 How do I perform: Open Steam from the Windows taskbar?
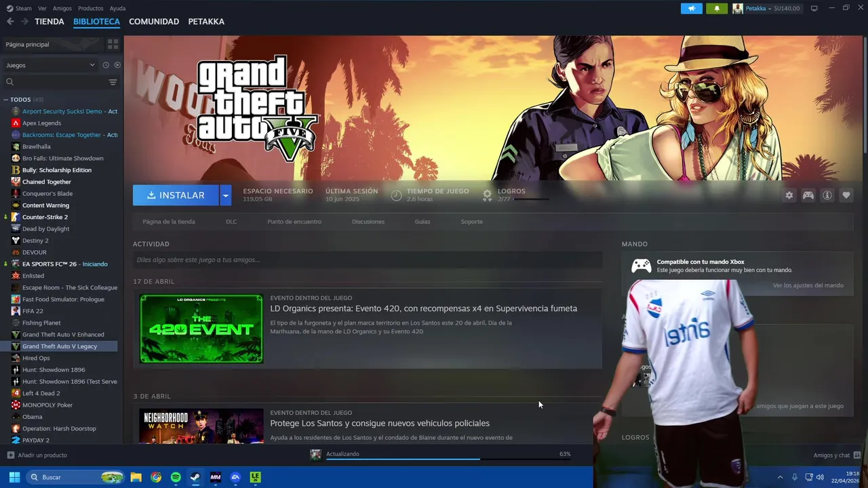pyautogui.click(x=195, y=477)
